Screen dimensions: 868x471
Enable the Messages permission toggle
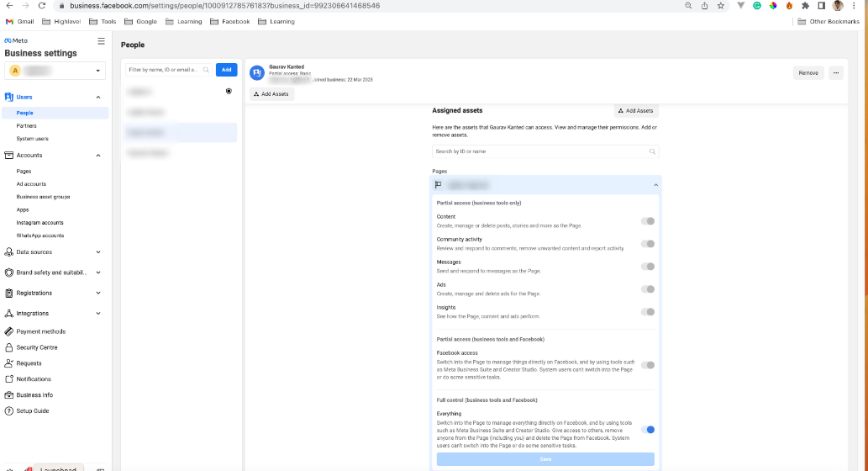point(648,267)
